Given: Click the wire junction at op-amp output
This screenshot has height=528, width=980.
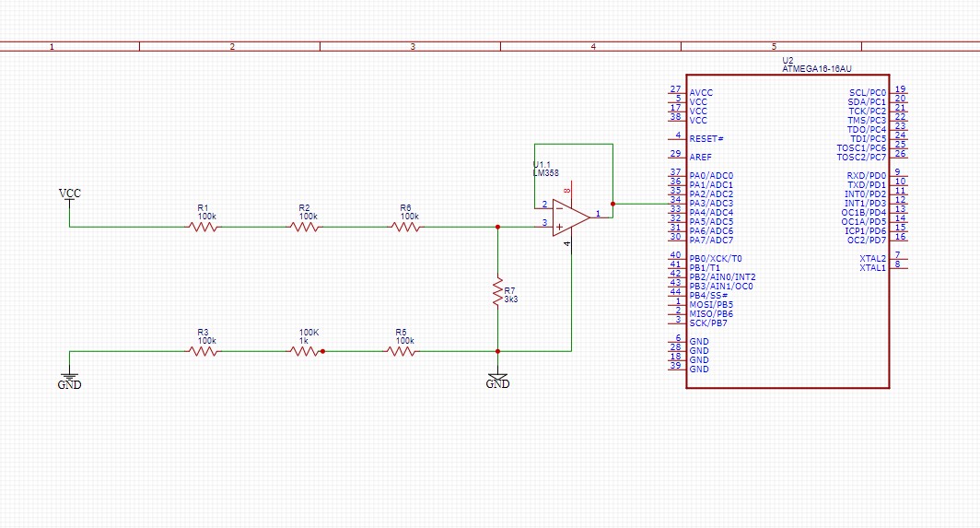Looking at the screenshot, I should 612,204.
